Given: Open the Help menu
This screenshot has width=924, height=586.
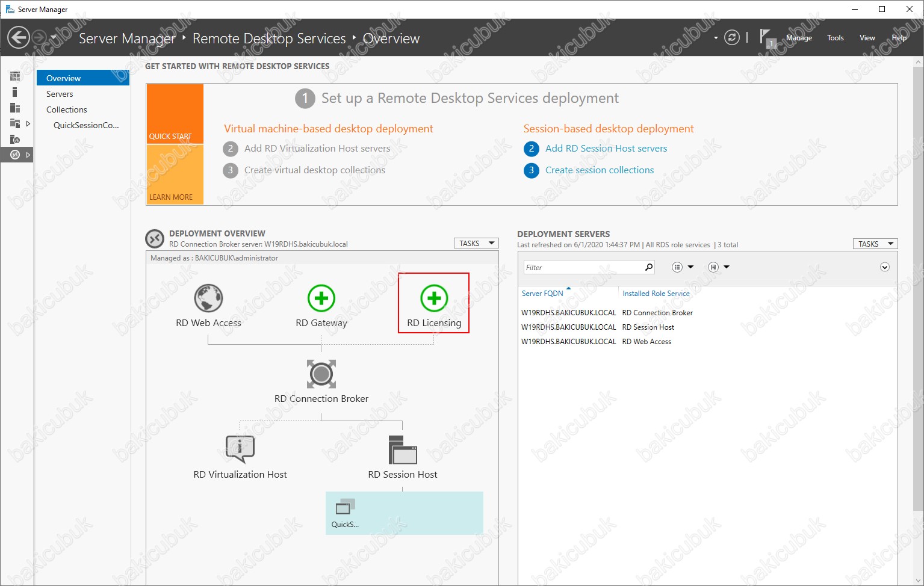Looking at the screenshot, I should pyautogui.click(x=899, y=38).
